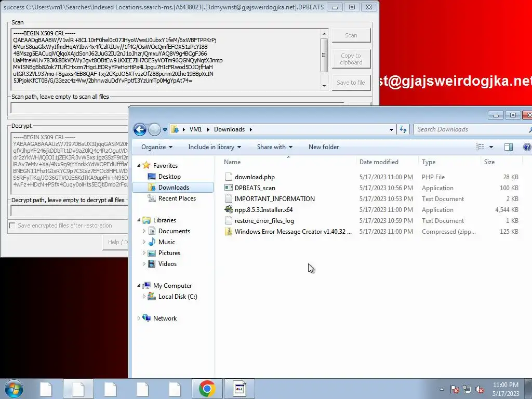532x399 pixels.
Task: Click the Help button in DPBEATS window
Action: 116,242
